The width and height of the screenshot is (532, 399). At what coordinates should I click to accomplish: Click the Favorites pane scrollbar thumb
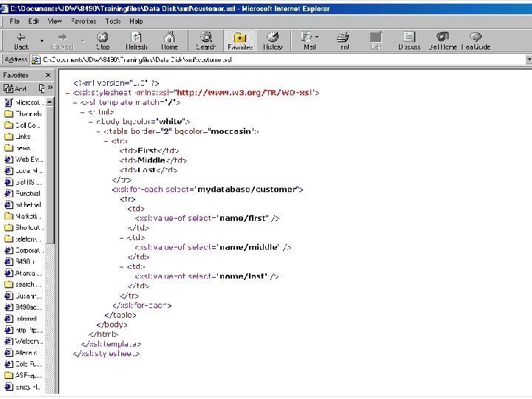(50, 174)
